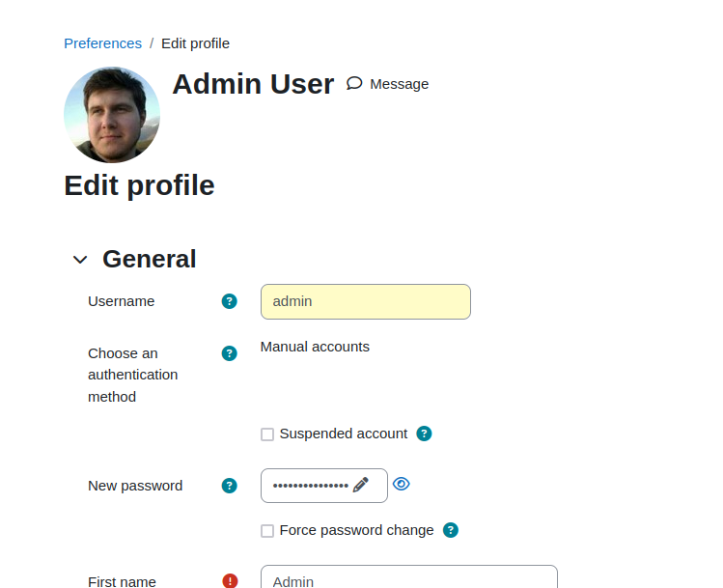Screen dimensions: 723x588
Task: Click into the New password field
Action: click(324, 486)
